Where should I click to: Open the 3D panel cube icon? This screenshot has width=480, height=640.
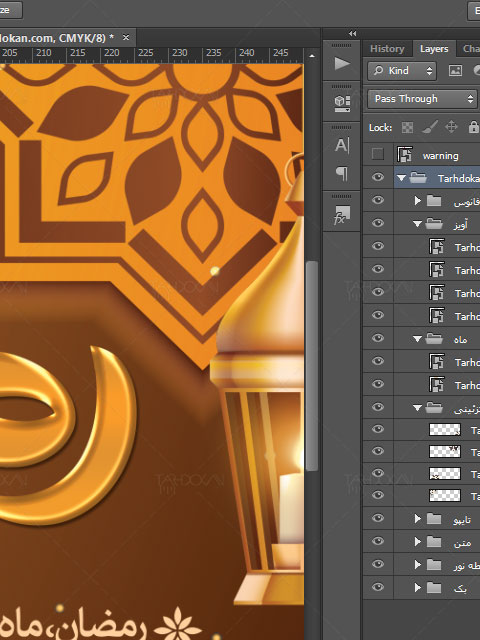(x=342, y=103)
